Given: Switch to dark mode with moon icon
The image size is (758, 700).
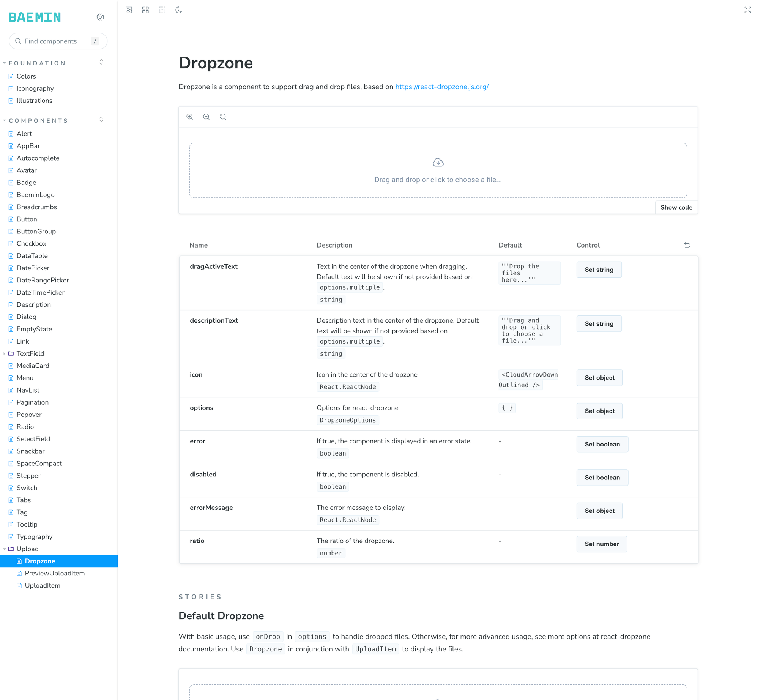Looking at the screenshot, I should point(179,10).
